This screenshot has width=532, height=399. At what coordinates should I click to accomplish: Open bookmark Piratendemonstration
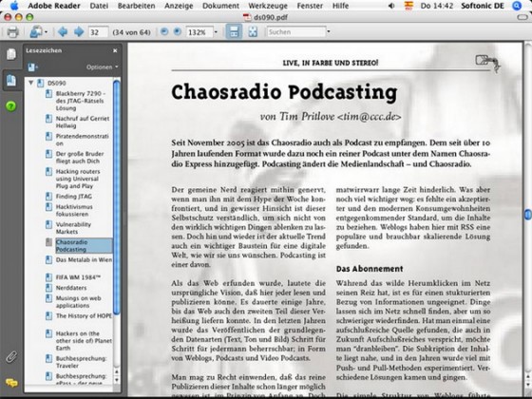coord(82,140)
